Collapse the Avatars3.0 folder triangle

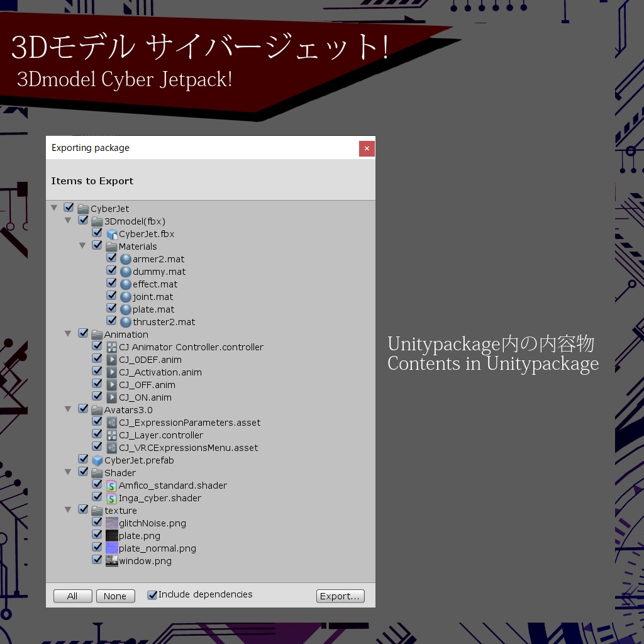pyautogui.click(x=68, y=408)
